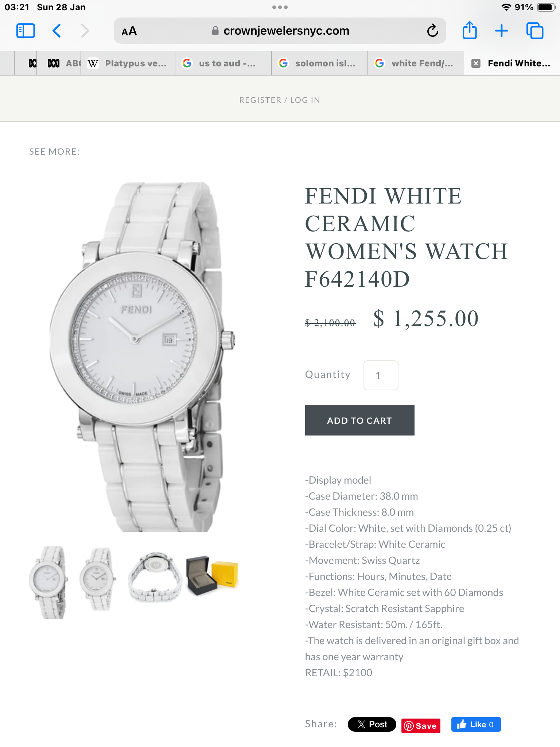Image resolution: width=560 pixels, height=747 pixels.
Task: Switch to the us to aud tab
Action: [223, 63]
